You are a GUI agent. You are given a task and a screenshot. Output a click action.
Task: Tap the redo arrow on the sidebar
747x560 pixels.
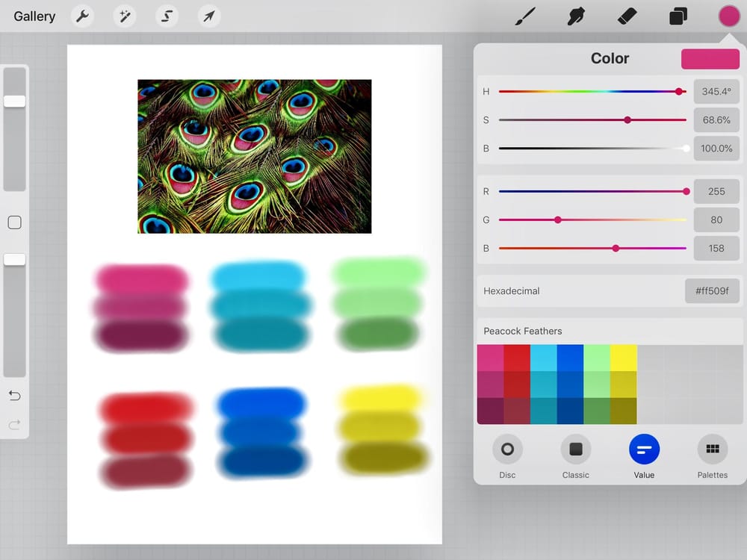point(15,424)
